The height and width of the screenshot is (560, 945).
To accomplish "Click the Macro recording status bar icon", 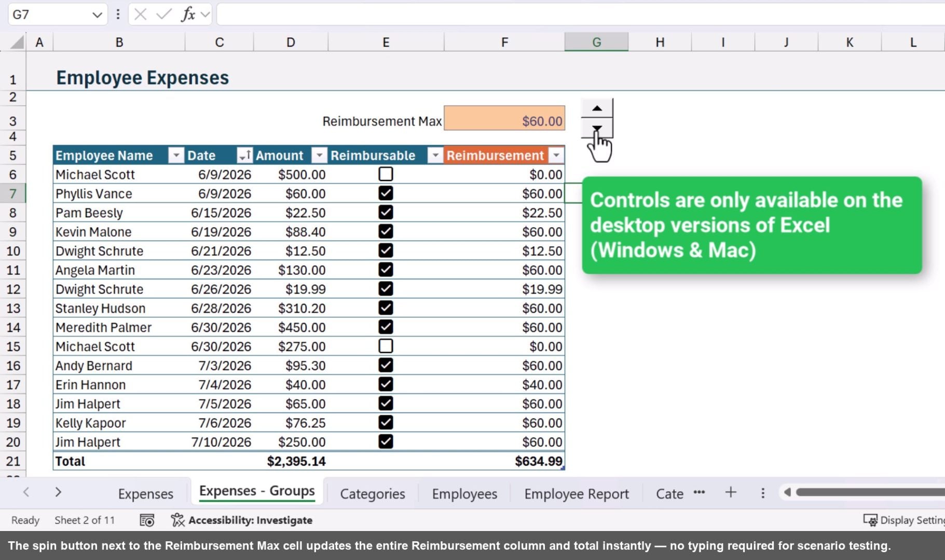I will pyautogui.click(x=147, y=520).
